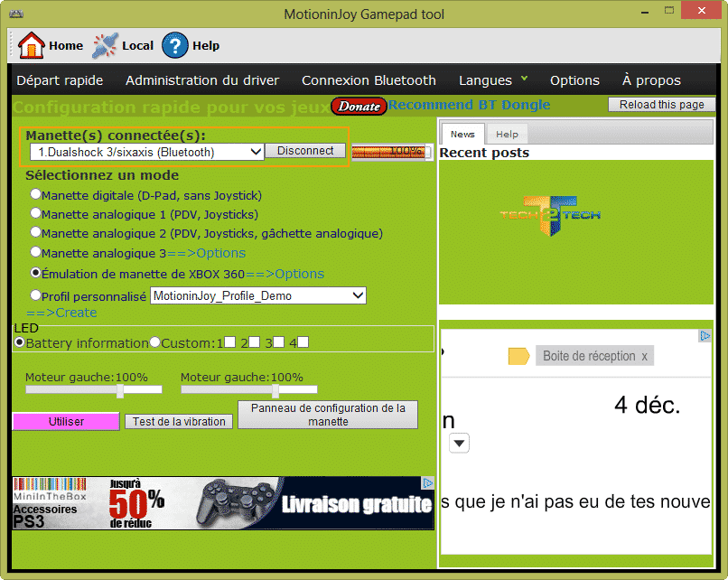Image resolution: width=728 pixels, height=580 pixels.
Task: Choose Battery information LED option
Action: point(20,342)
